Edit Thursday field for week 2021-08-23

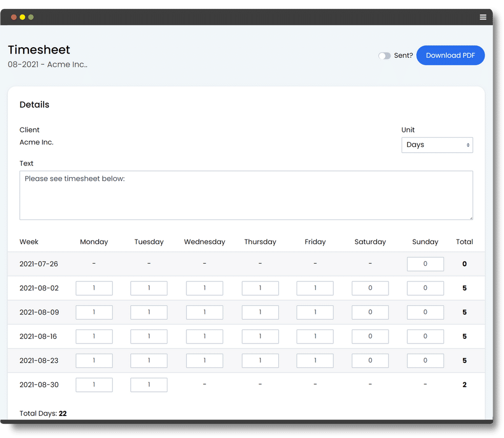pyautogui.click(x=260, y=361)
